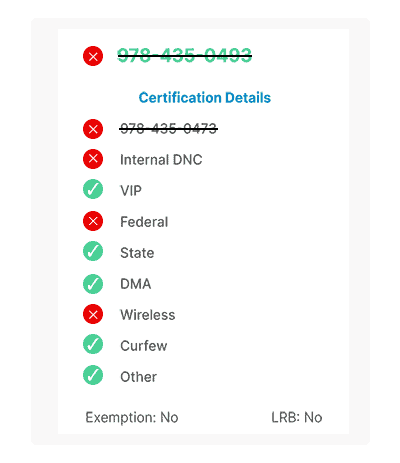Image resolution: width=400 pixels, height=463 pixels.
Task: Select the Federal label
Action: 144,222
